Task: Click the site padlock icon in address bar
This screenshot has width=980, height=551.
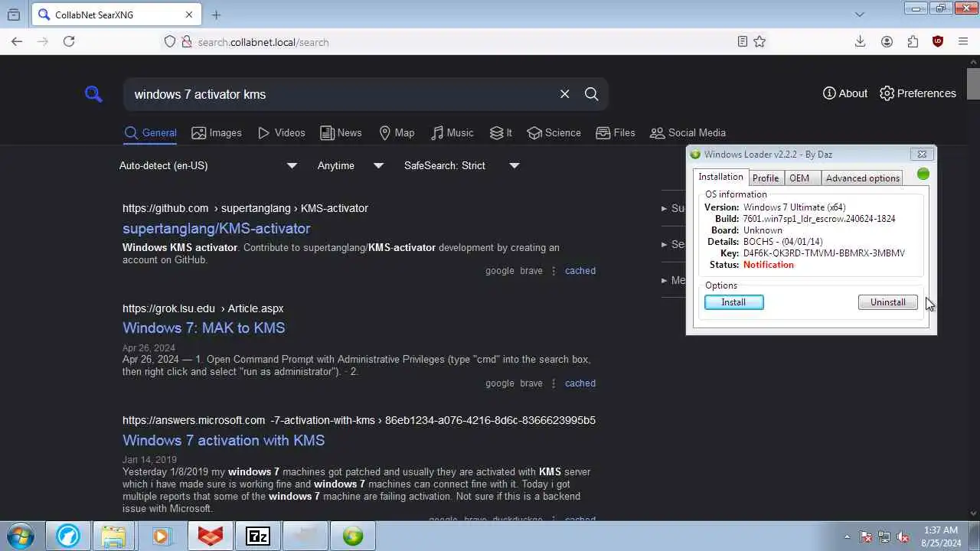Action: click(x=186, y=41)
